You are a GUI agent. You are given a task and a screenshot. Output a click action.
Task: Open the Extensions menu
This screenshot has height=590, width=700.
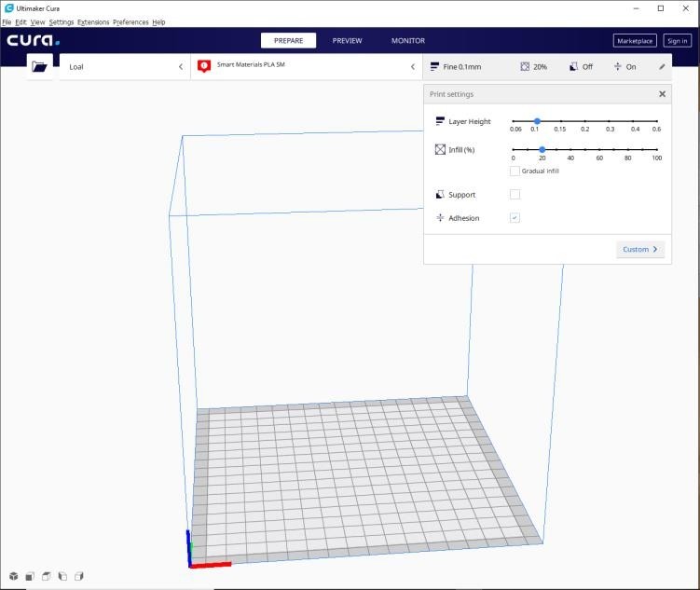[x=93, y=21]
